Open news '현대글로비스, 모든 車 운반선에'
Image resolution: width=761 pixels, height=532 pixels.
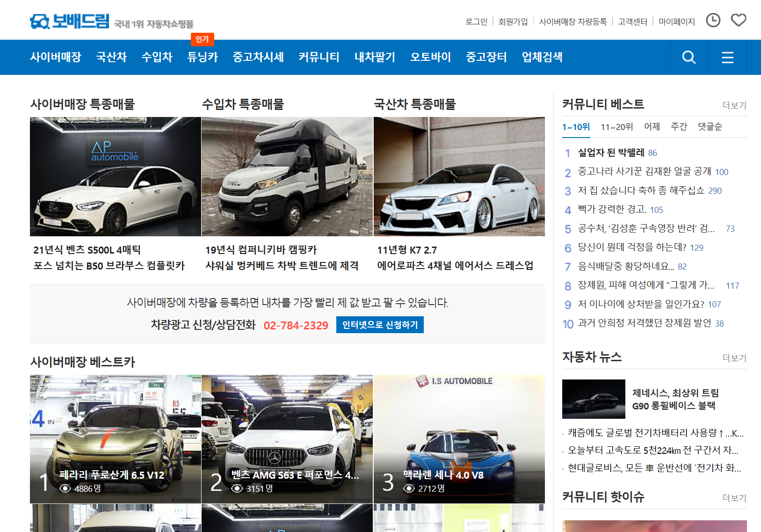pos(654,468)
